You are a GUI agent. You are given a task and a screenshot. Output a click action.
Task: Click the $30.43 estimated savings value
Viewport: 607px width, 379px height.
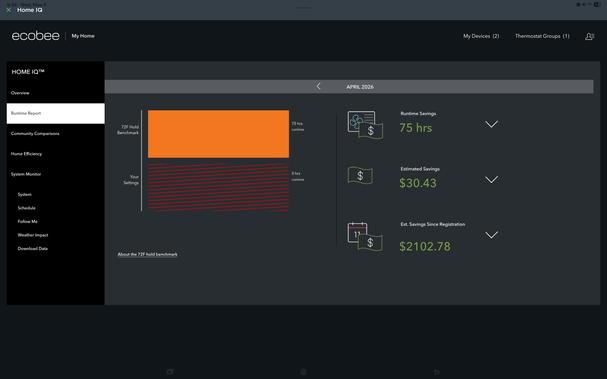pos(418,183)
